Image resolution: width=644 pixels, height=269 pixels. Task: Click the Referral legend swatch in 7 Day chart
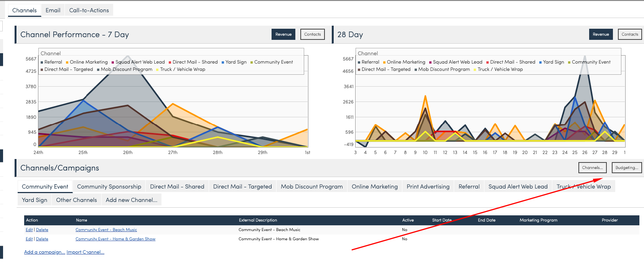42,62
